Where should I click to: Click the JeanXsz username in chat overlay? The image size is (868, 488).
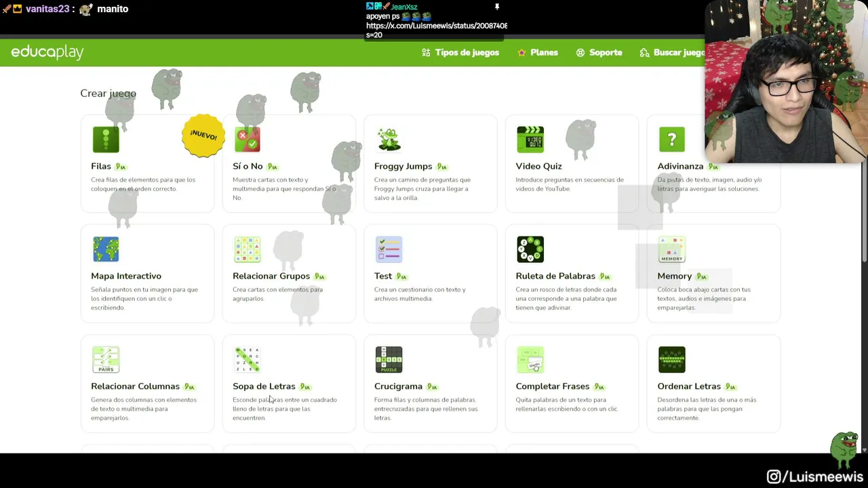[x=404, y=7]
